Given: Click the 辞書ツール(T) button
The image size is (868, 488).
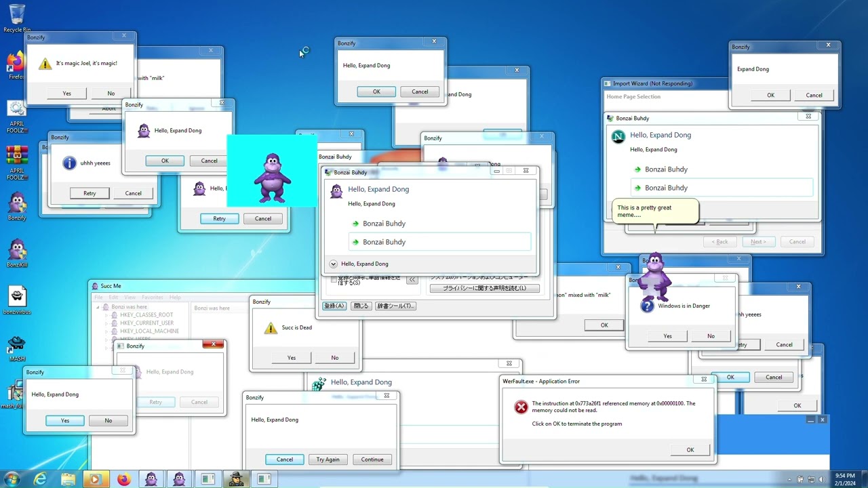Looking at the screenshot, I should 395,306.
